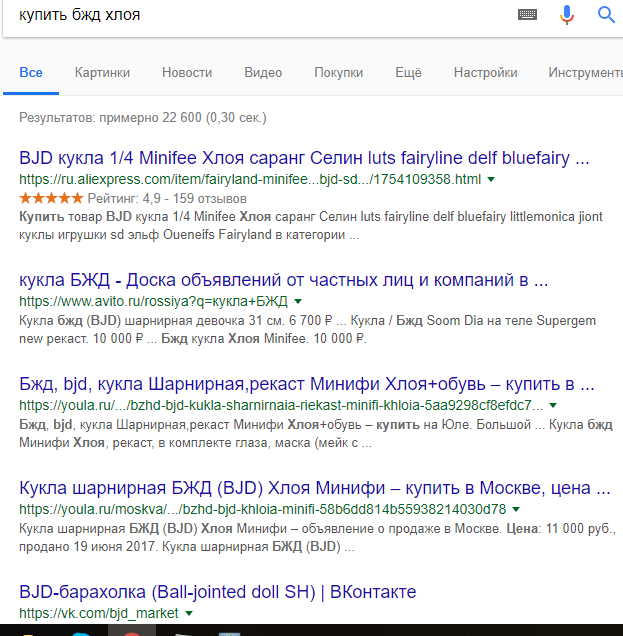
Task: Open the Ещё menu
Action: coord(408,73)
